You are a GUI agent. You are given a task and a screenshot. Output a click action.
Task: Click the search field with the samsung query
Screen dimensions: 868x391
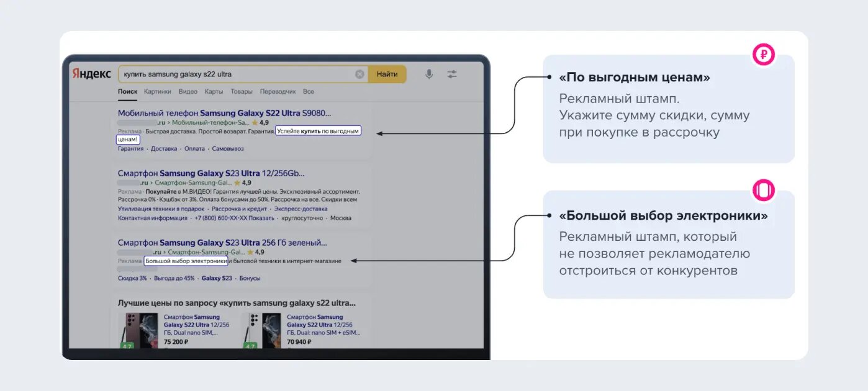pos(243,74)
